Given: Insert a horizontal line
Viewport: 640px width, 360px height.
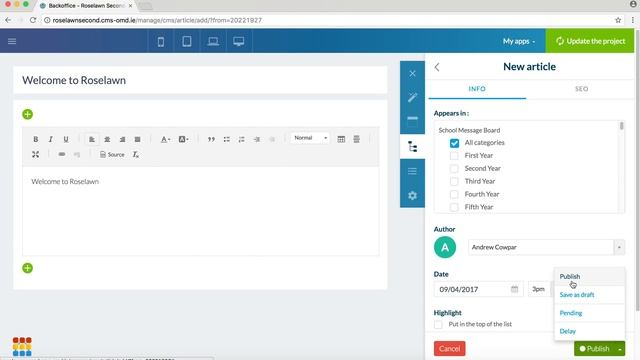Looking at the screenshot, I should [356, 139].
